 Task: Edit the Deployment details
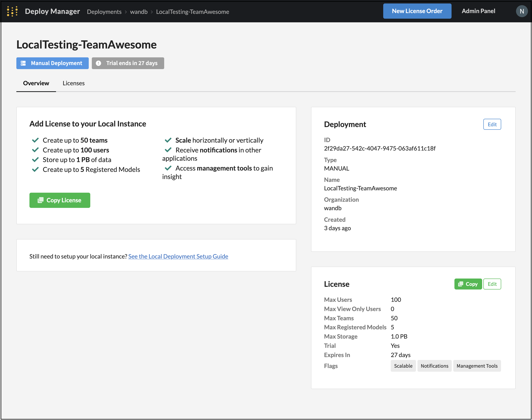pos(492,124)
